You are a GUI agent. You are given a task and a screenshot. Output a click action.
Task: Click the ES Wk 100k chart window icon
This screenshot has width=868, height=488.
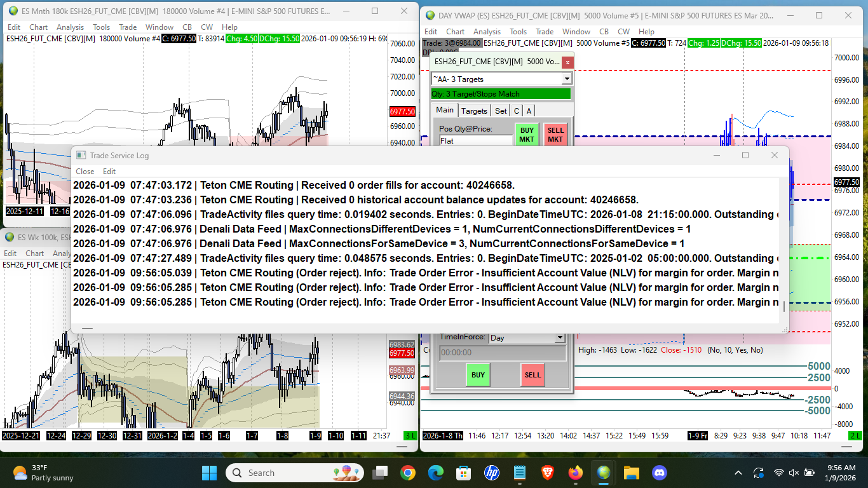[x=10, y=238]
